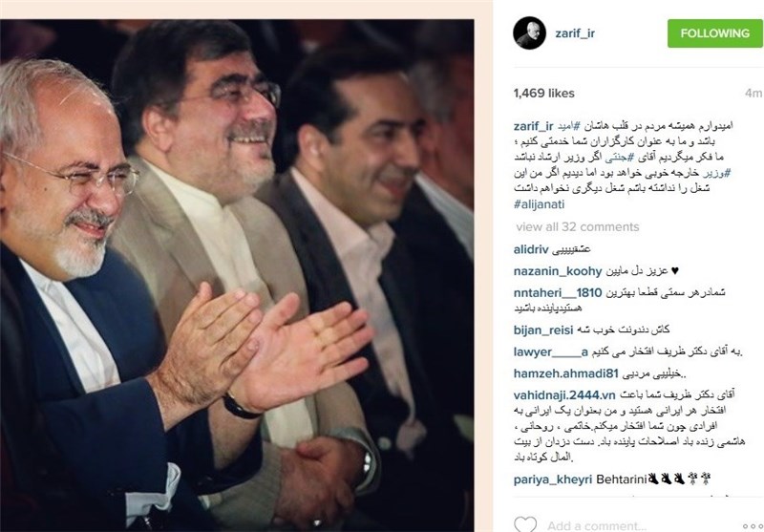Screen dimensions: 764x532
Task: Open alidriv commenter profile
Action: pos(531,249)
